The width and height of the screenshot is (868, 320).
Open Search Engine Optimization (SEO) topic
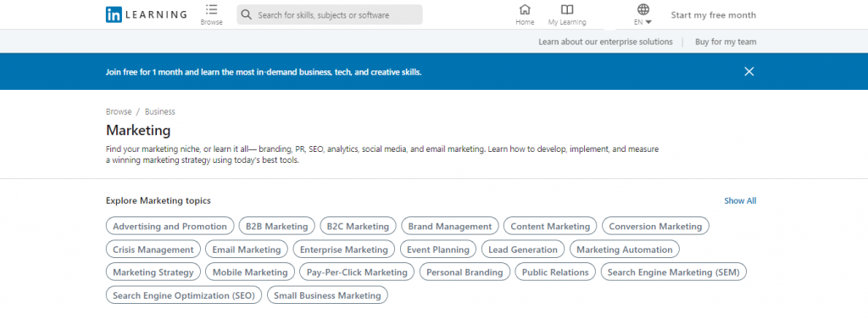(x=184, y=295)
